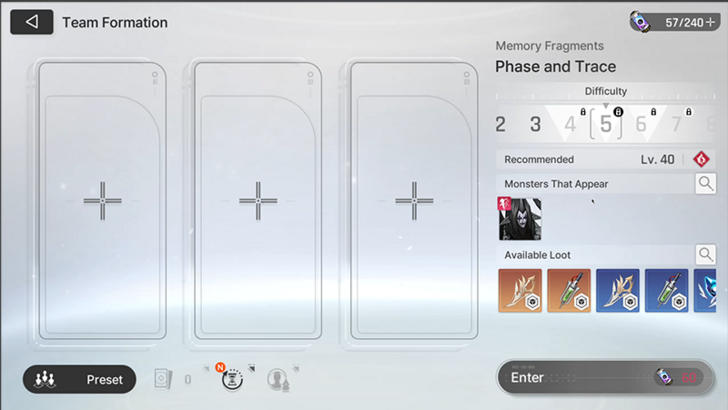Click the Difficulty ruler slider bar
The height and width of the screenshot is (410, 728).
pyautogui.click(x=605, y=97)
